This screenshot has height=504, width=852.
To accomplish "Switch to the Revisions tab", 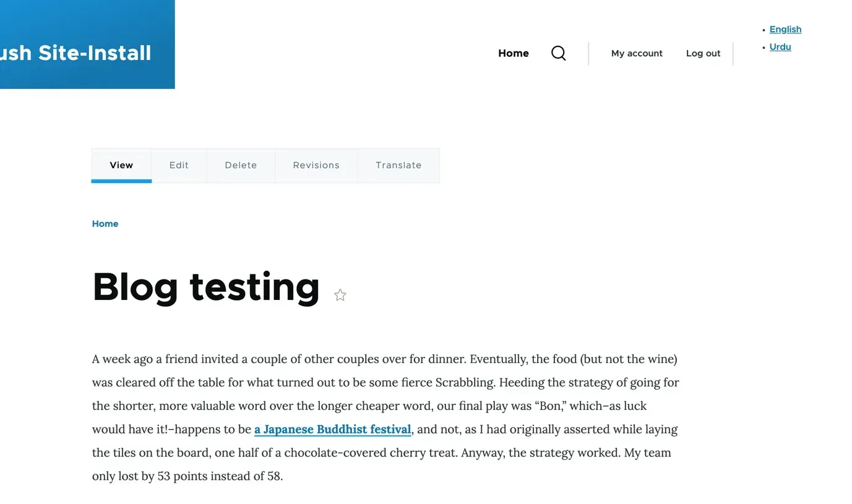I will pos(316,165).
